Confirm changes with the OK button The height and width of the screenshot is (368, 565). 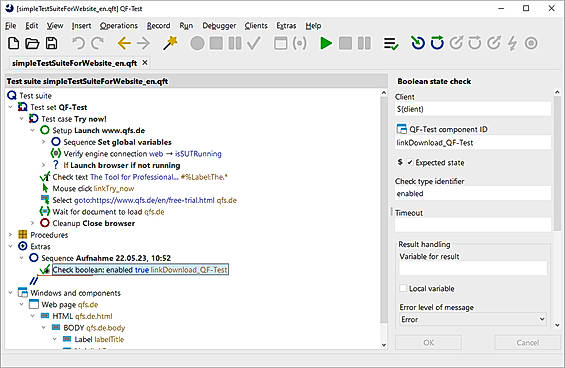tap(428, 342)
